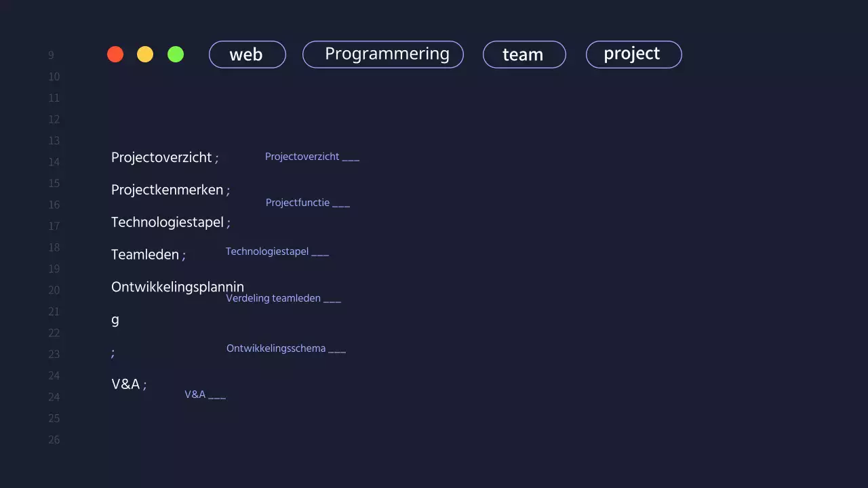Open the 'Verdeling teamleden' anchor link
The width and height of the screenshot is (868, 488).
[273, 298]
